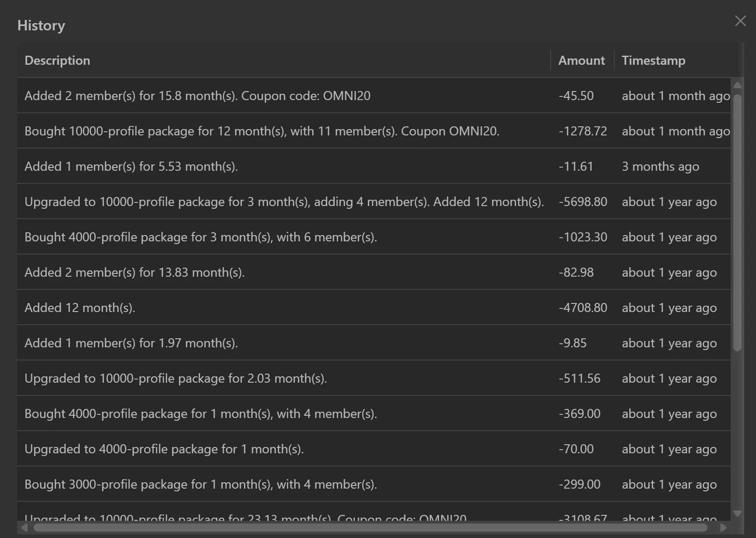Click the '3 months ago' timestamp
Screen dimensions: 756x538
660,166
